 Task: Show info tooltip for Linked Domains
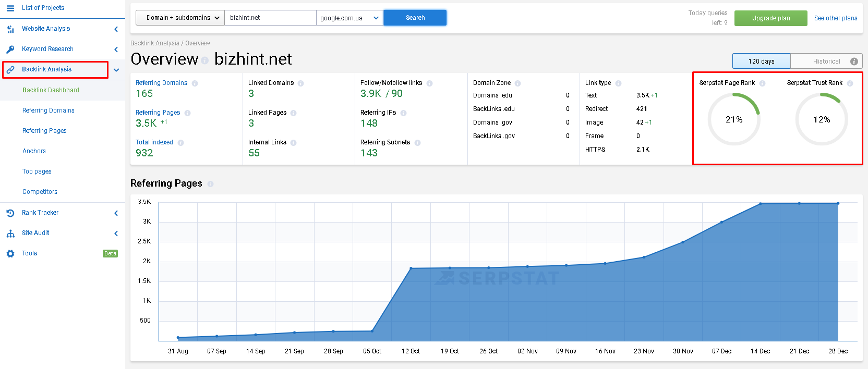pos(301,83)
